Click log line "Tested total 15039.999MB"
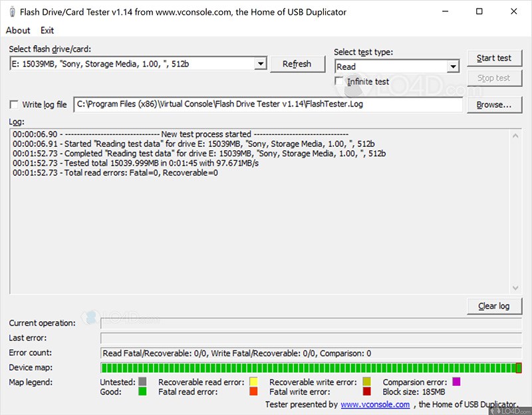This screenshot has width=532, height=415. [136, 163]
